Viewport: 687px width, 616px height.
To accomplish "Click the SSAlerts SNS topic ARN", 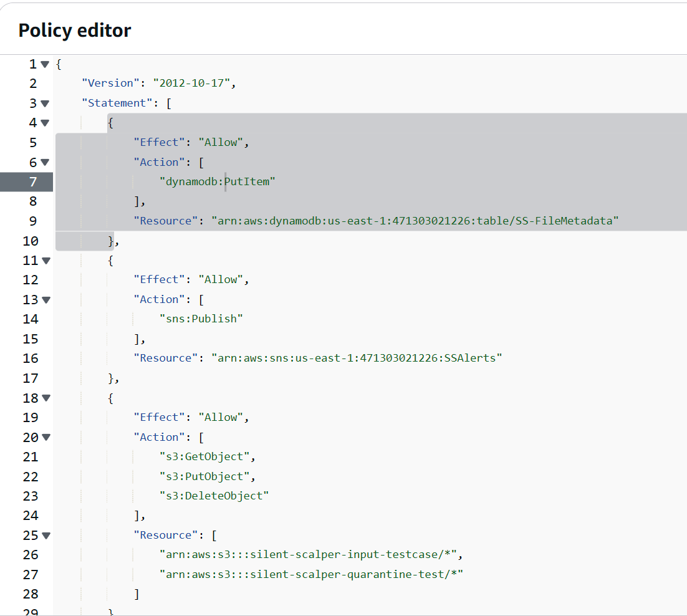I will click(357, 358).
